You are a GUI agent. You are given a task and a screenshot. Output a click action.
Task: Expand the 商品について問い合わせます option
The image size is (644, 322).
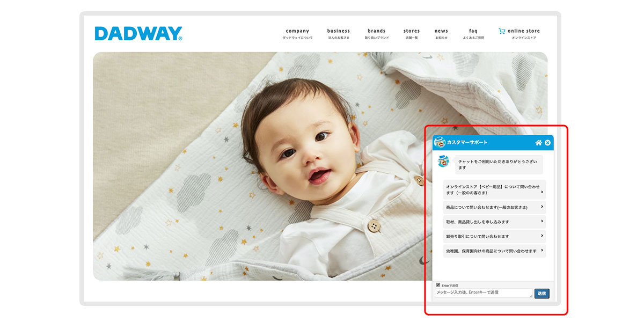(x=494, y=207)
